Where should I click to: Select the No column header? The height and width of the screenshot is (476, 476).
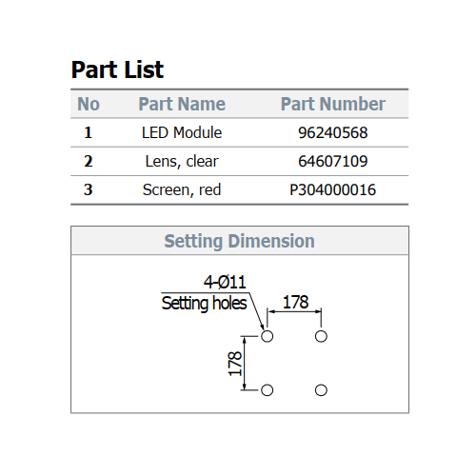click(x=89, y=104)
